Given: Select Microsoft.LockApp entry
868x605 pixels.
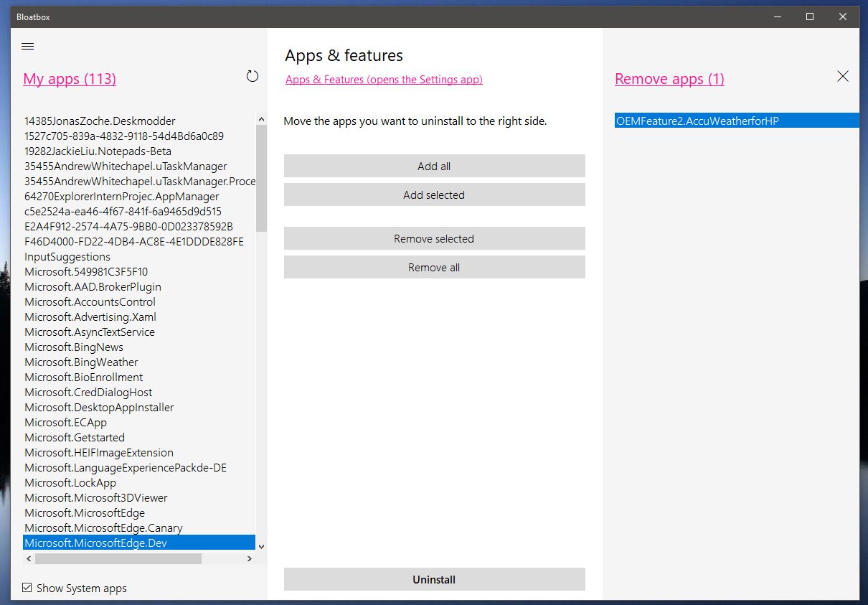Looking at the screenshot, I should click(139, 482).
